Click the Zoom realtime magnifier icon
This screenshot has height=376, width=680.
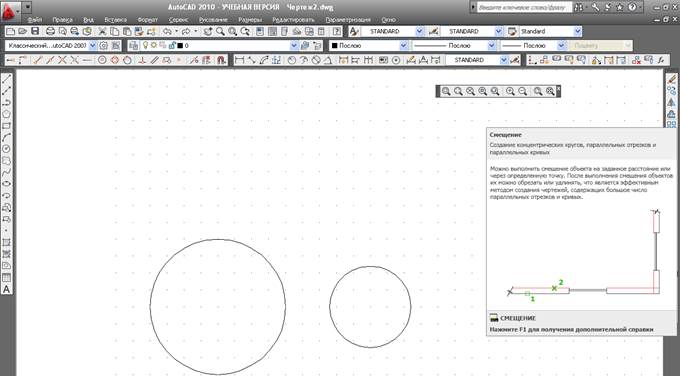220,31
